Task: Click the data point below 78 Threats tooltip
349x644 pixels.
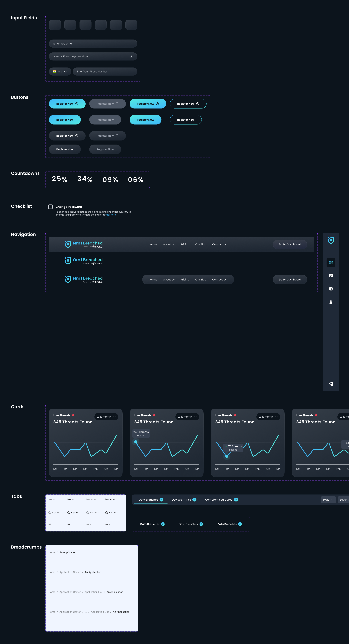Action: 227,456
